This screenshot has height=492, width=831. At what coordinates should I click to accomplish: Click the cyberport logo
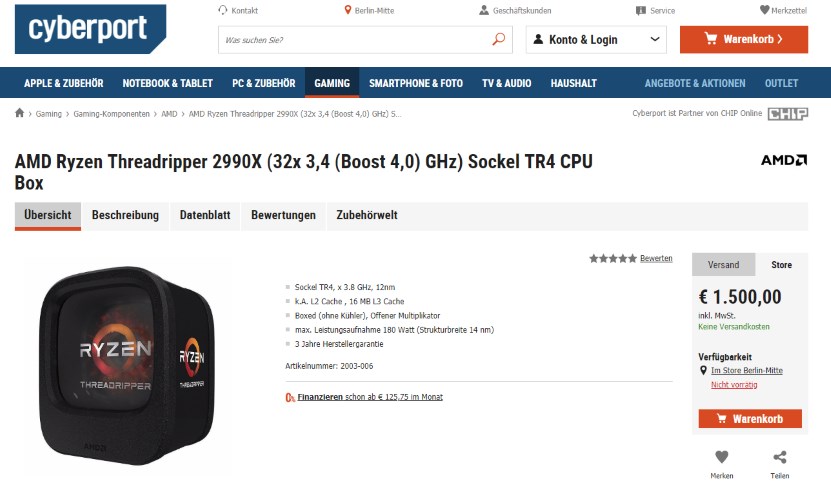pyautogui.click(x=90, y=29)
